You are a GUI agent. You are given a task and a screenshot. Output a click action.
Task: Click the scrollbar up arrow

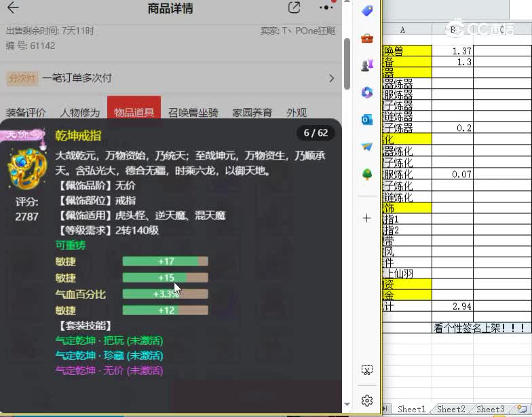(347, 1)
